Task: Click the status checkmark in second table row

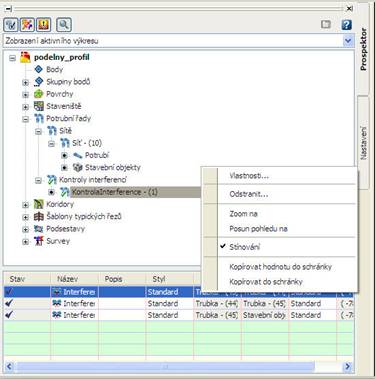Action: [x=9, y=303]
